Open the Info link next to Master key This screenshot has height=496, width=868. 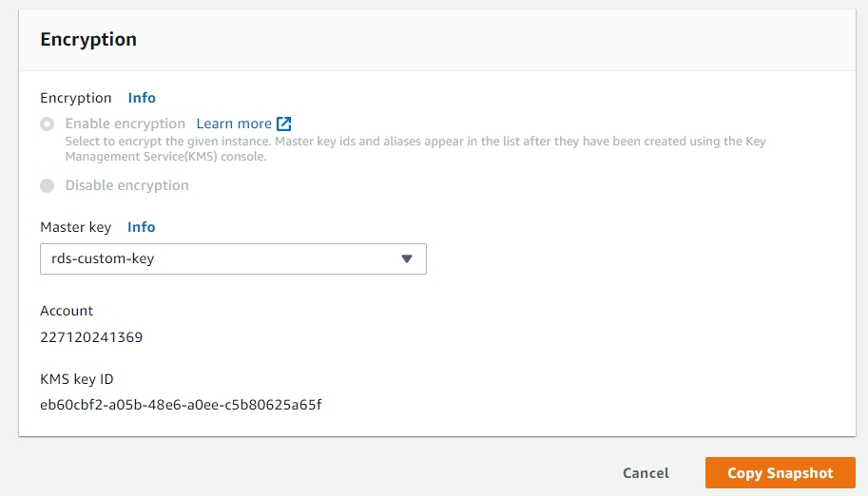click(x=142, y=227)
